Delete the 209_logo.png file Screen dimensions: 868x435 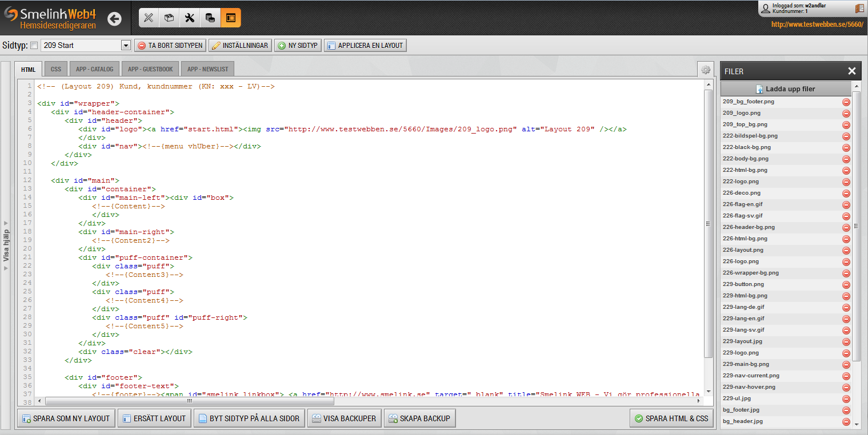click(x=846, y=114)
